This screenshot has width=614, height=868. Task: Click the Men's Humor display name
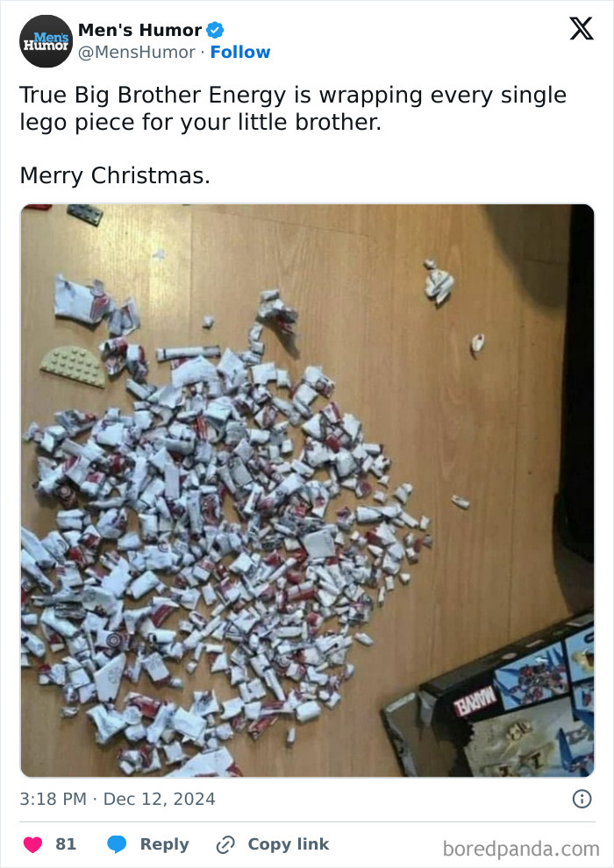140,30
